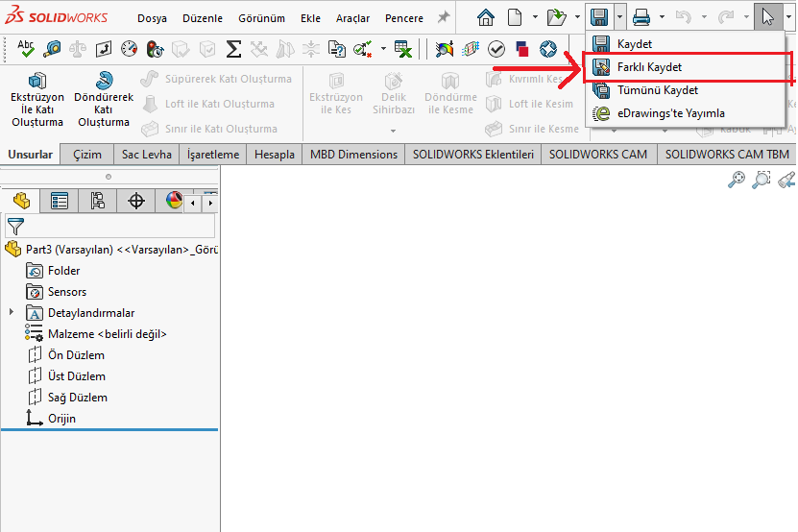798x532 pixels.
Task: Choose Farklı Kaydet from the save menu
Action: [649, 67]
